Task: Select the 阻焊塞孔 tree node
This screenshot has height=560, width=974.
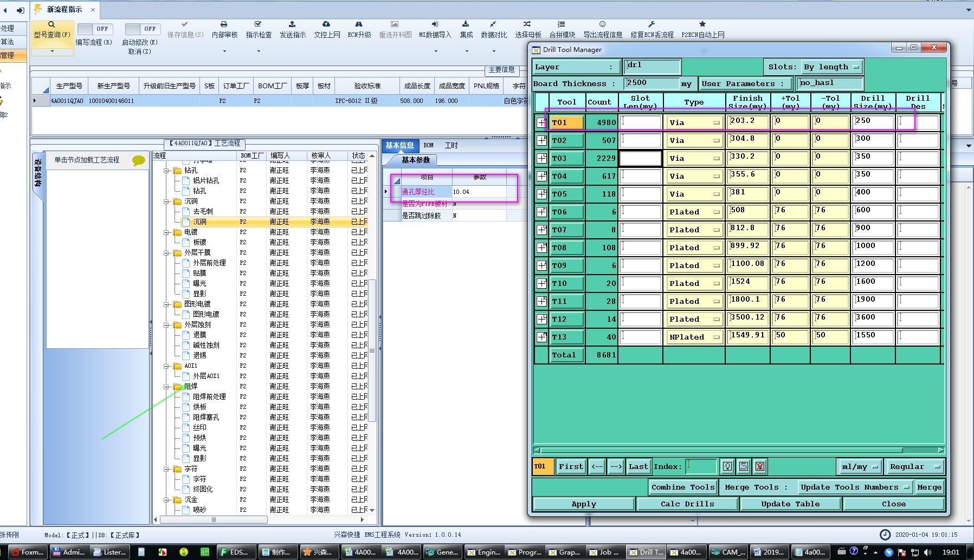Action: click(x=206, y=418)
